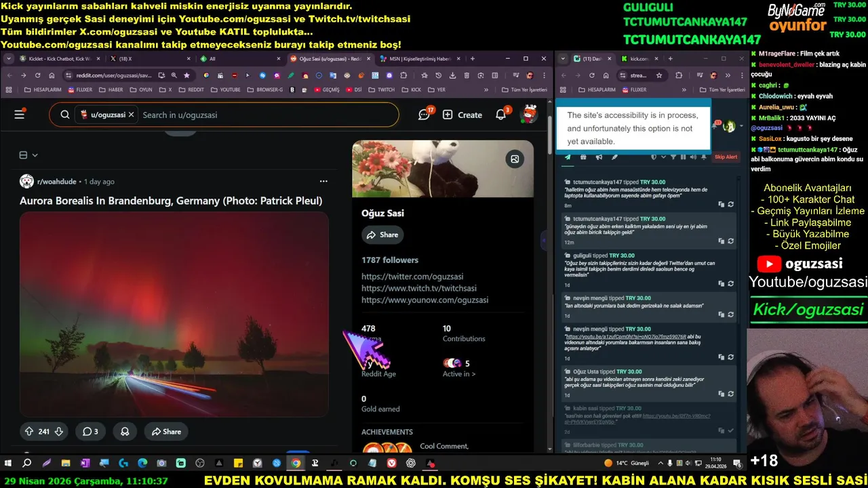Open the YOUTUBE bookmark folder
The image size is (868, 488).
click(x=224, y=89)
